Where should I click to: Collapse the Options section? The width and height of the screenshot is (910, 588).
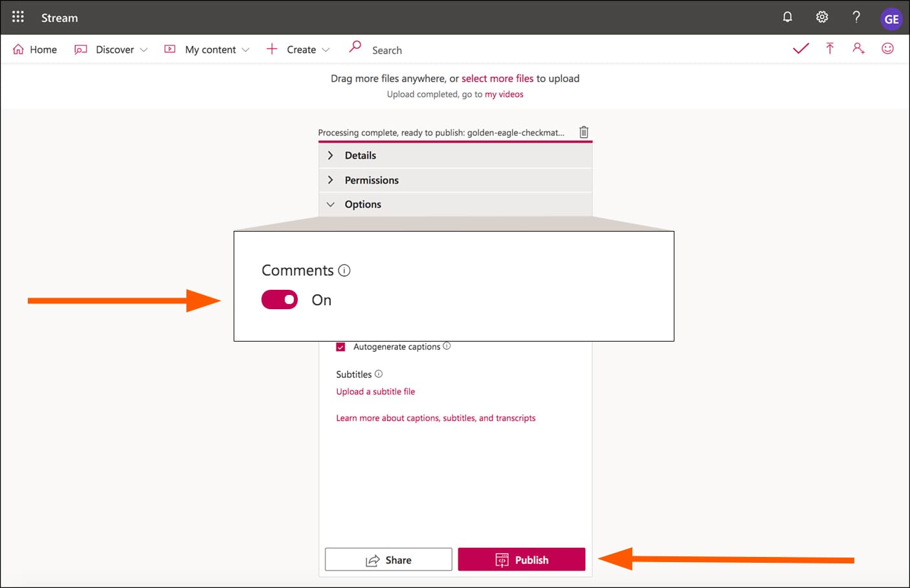tap(362, 204)
